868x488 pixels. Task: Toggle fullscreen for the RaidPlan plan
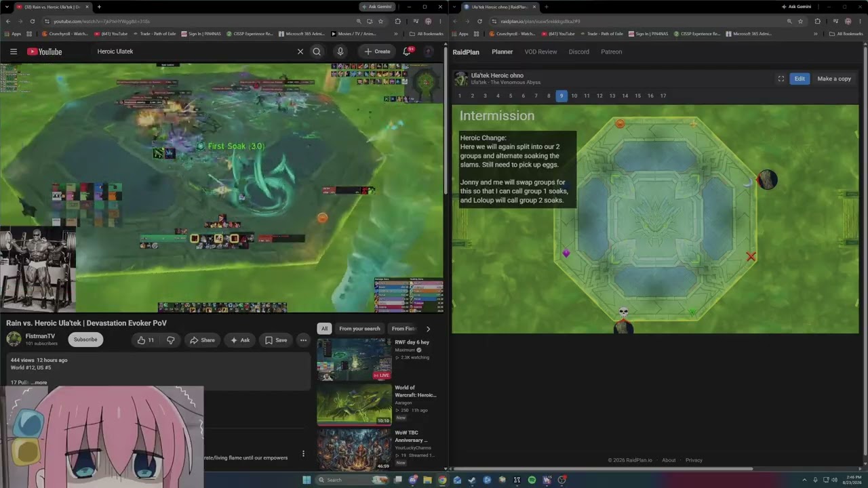(x=781, y=79)
